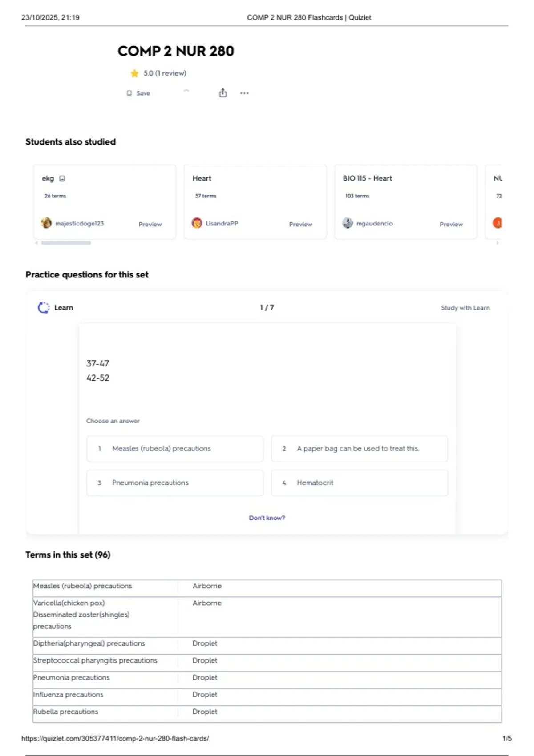The width and height of the screenshot is (534, 756).
Task: Select answer Measles (rubeola) precautions
Action: point(175,449)
